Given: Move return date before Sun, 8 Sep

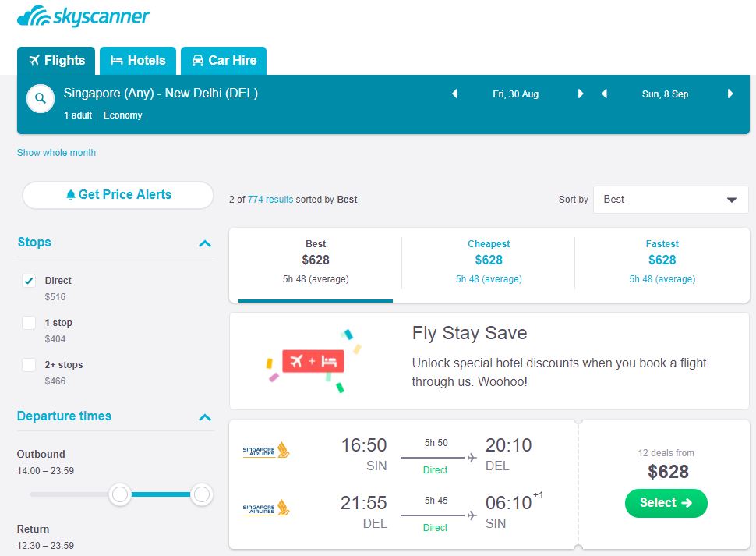Looking at the screenshot, I should 604,94.
